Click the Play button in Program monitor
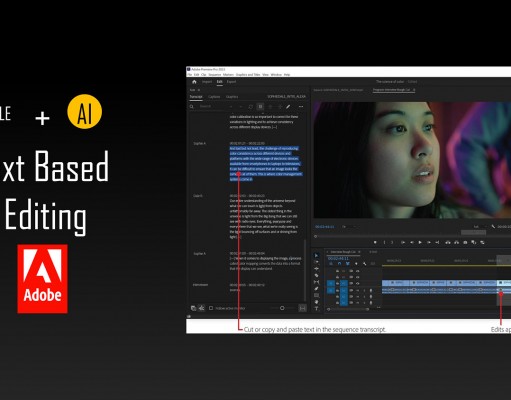Screen dimensions: 511x400 coord(420,242)
